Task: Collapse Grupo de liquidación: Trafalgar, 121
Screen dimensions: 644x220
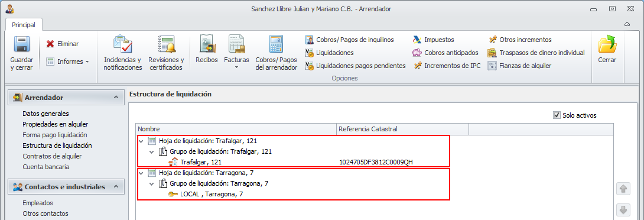Action: tap(152, 152)
